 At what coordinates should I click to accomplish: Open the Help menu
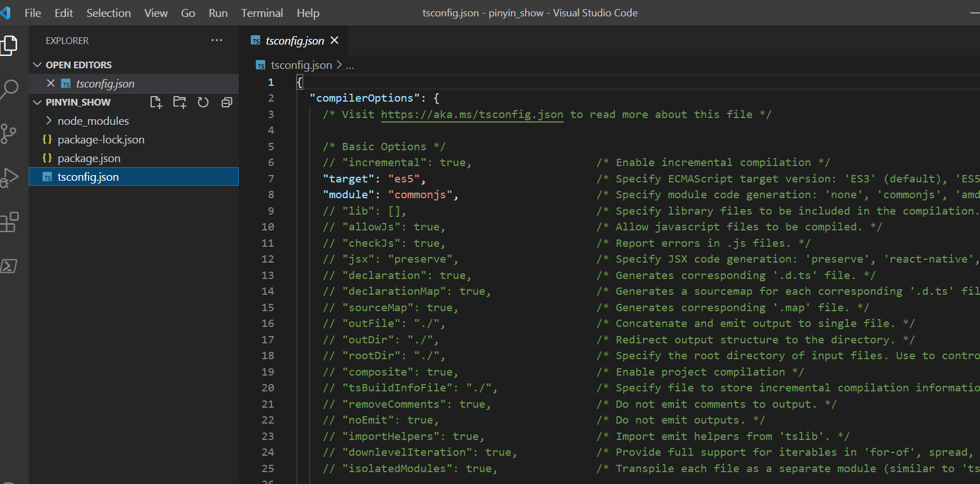308,13
